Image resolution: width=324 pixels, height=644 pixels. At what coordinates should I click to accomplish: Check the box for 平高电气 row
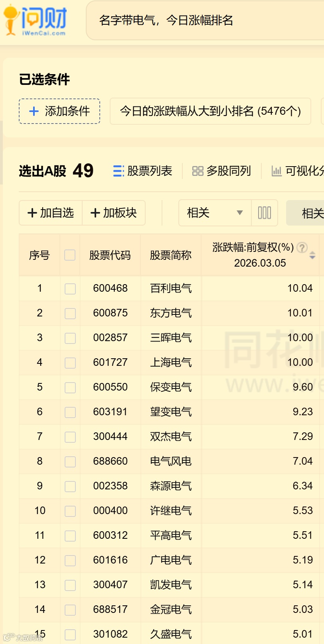pos(70,536)
